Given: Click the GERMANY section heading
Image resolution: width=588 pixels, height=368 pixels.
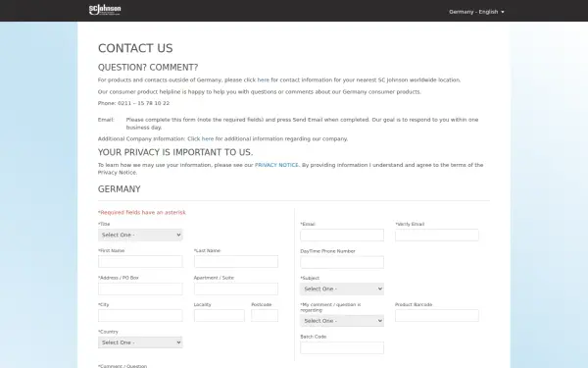Looking at the screenshot, I should (120, 189).
